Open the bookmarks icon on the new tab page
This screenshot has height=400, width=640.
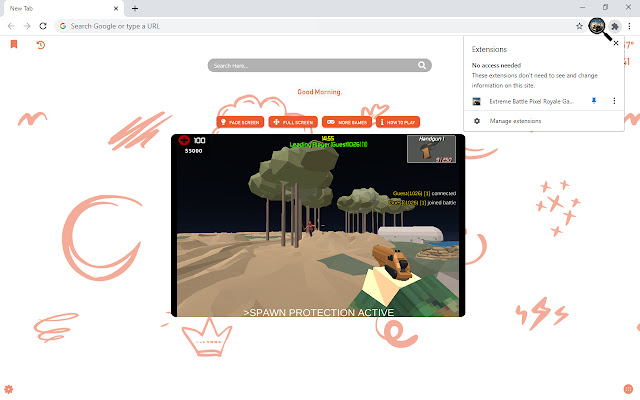tap(14, 44)
